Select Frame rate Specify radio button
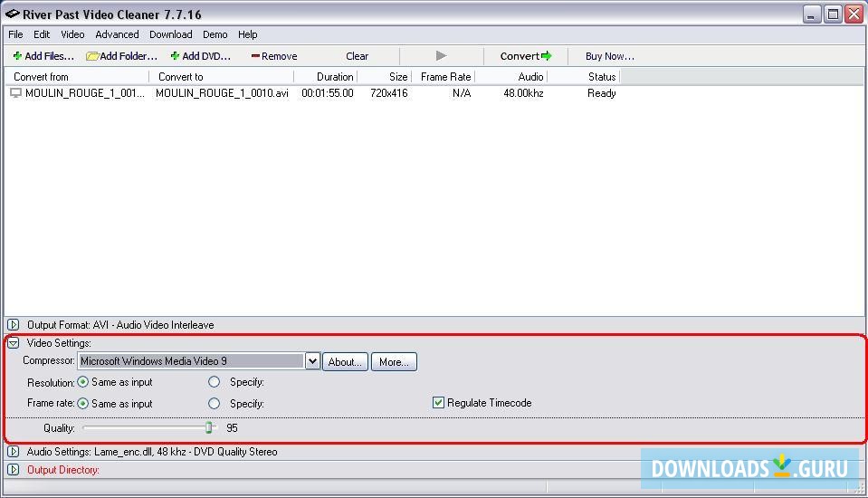868x498 pixels. pyautogui.click(x=215, y=403)
